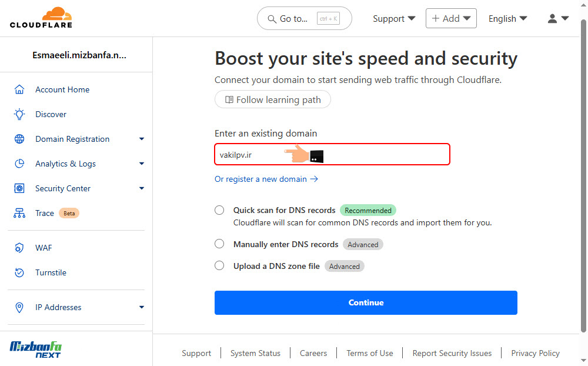Expand the Security Center submenu
This screenshot has height=366, width=588.
[141, 188]
